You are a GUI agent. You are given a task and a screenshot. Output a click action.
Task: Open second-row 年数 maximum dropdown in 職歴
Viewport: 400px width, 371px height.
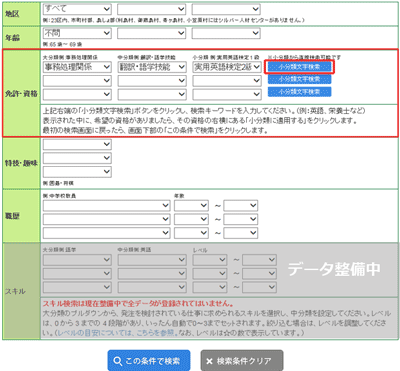point(241,219)
